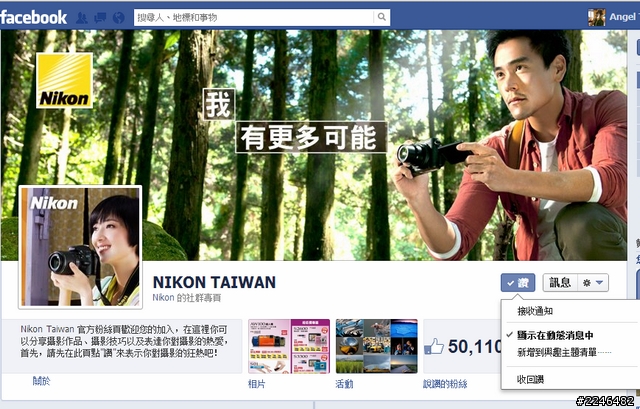
Task: Open the friend requests icon
Action: [x=82, y=18]
